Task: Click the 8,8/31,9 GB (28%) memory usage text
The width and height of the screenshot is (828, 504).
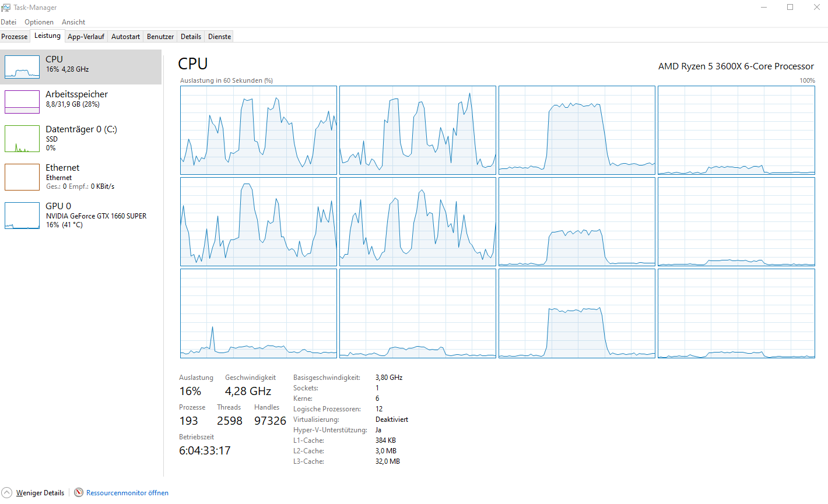Action: (73, 104)
